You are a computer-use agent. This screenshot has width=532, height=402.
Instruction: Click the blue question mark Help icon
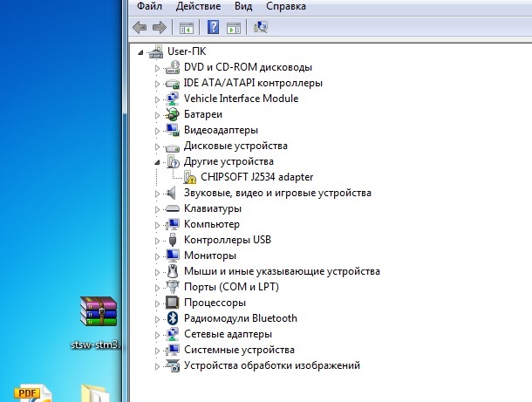coord(213,28)
